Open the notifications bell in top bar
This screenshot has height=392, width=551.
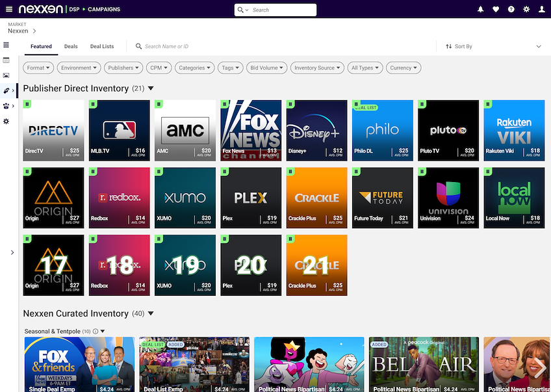[x=481, y=9]
